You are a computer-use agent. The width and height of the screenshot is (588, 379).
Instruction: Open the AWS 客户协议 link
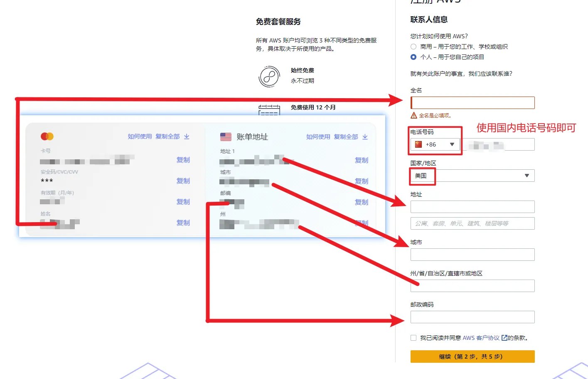[481, 338]
